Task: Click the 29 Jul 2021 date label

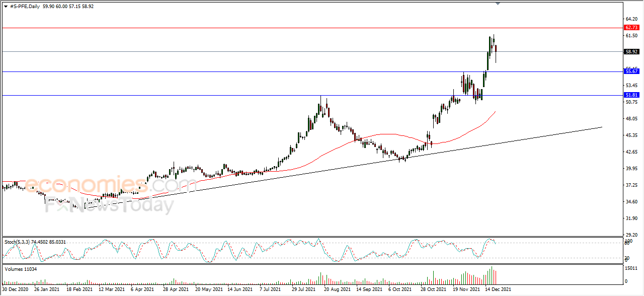Action: [x=304, y=290]
